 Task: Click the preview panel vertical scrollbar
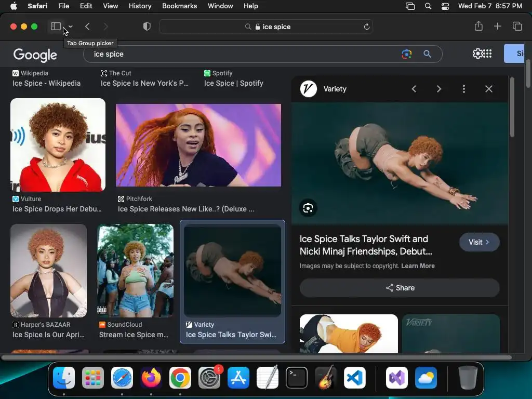coord(512,107)
